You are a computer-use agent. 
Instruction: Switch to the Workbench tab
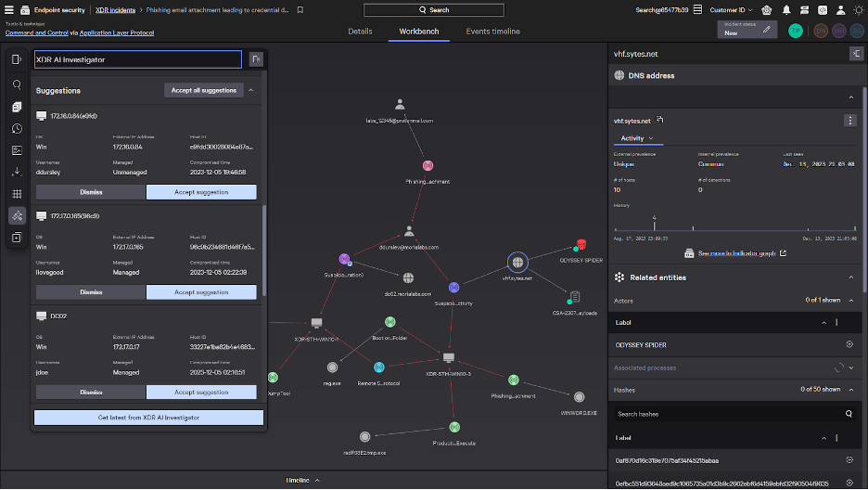tap(419, 32)
